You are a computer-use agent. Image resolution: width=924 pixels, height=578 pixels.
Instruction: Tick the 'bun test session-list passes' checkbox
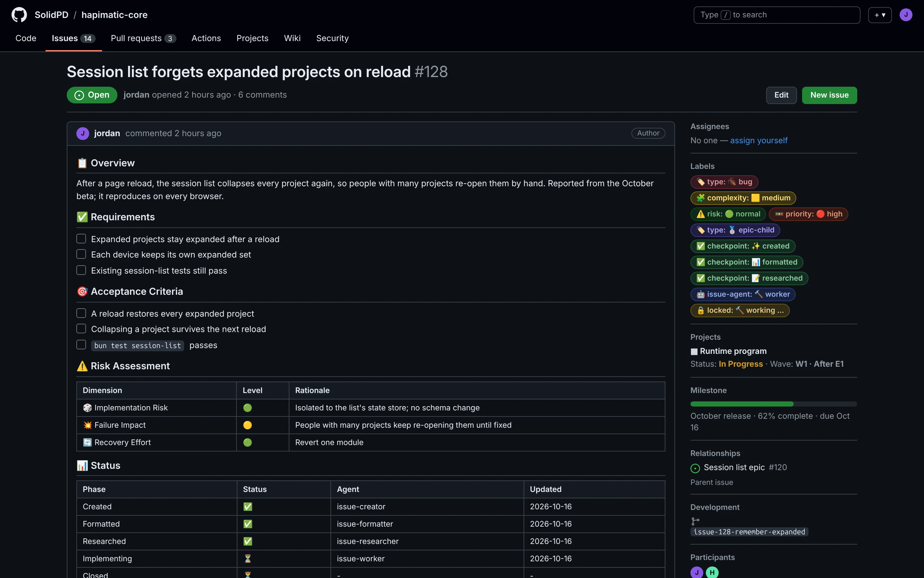81,345
